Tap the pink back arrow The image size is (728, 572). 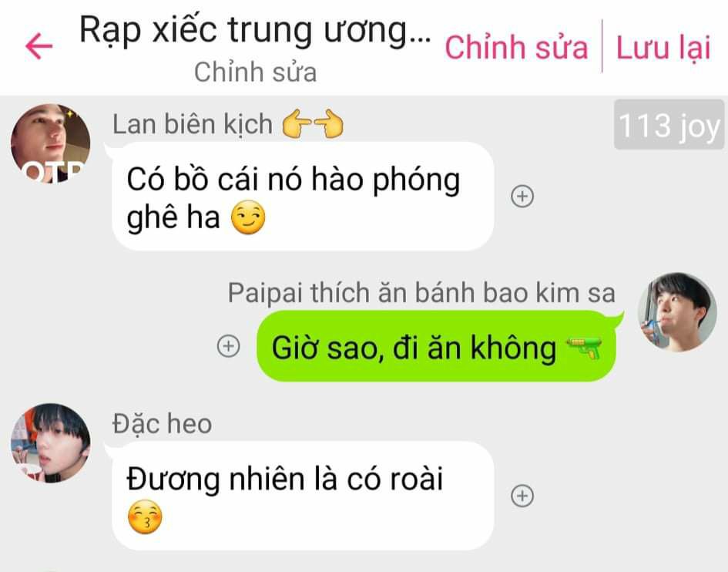[x=39, y=46]
